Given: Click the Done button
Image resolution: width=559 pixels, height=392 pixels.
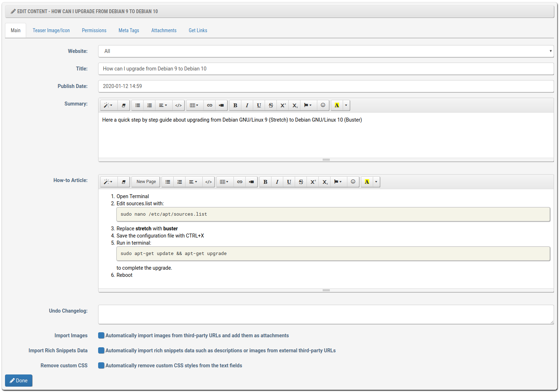Looking at the screenshot, I should tap(19, 381).
